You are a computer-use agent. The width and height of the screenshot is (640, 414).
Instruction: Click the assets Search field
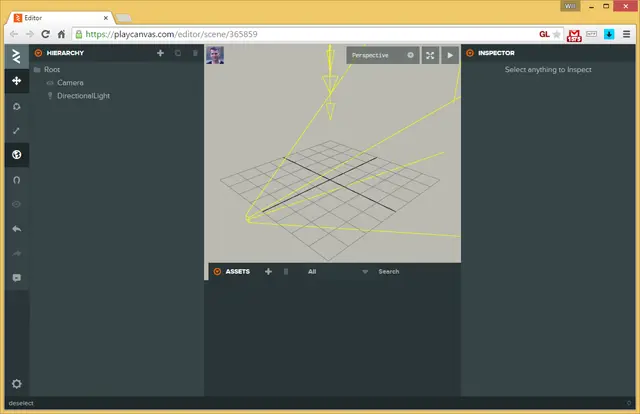pos(416,272)
